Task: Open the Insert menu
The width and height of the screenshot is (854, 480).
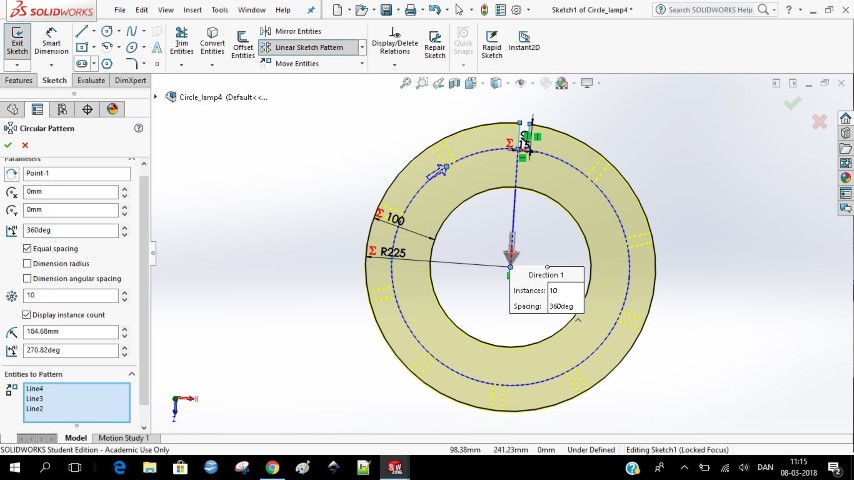Action: point(192,10)
